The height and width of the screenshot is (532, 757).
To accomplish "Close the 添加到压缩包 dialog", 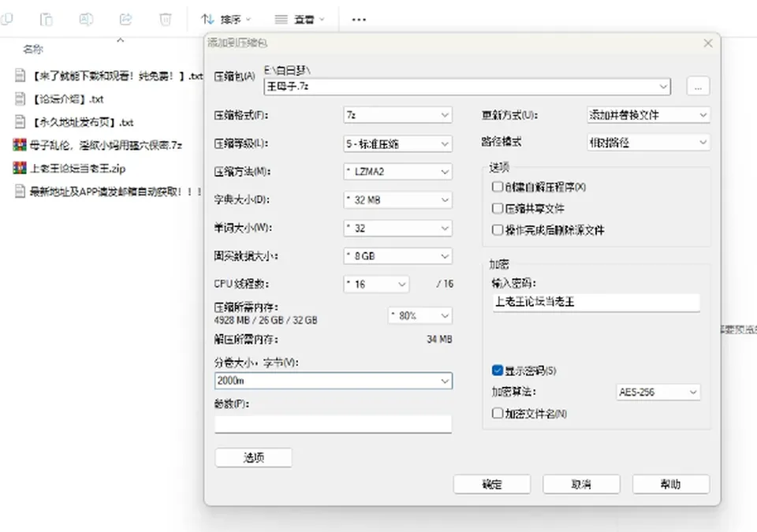I will point(708,43).
